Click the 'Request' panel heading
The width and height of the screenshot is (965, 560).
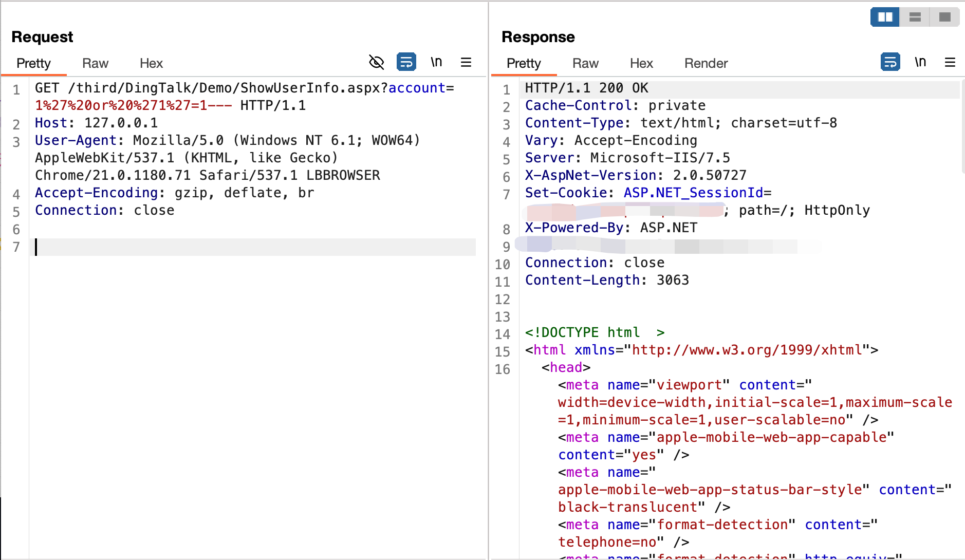point(42,37)
